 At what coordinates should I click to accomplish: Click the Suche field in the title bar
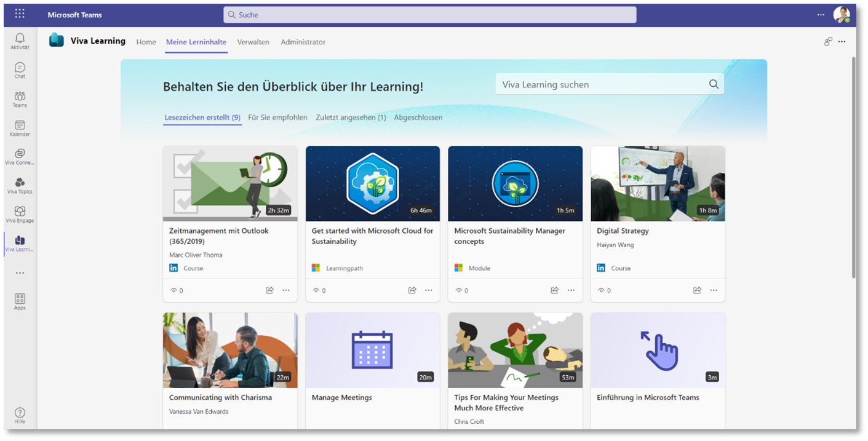[x=429, y=15]
